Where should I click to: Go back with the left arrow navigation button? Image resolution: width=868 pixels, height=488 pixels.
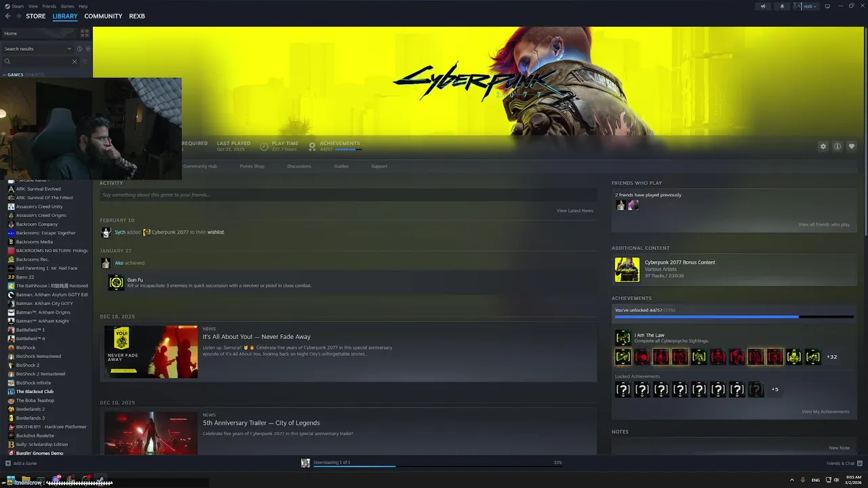(x=7, y=16)
